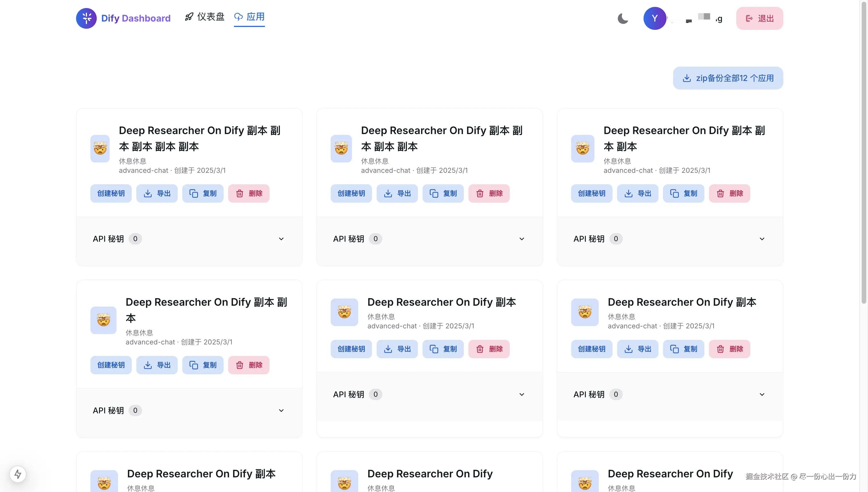Screen dimensions: 868x492
Task: Expand API 秘钥 on second-row middle card
Action: [x=521, y=394]
